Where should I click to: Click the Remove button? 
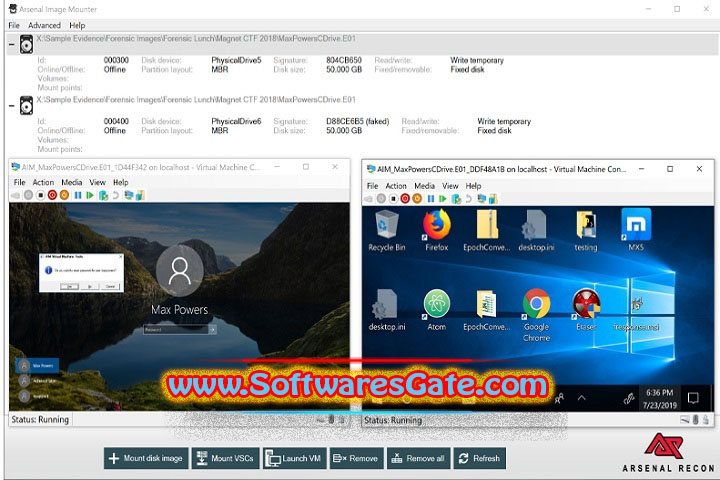click(x=356, y=458)
